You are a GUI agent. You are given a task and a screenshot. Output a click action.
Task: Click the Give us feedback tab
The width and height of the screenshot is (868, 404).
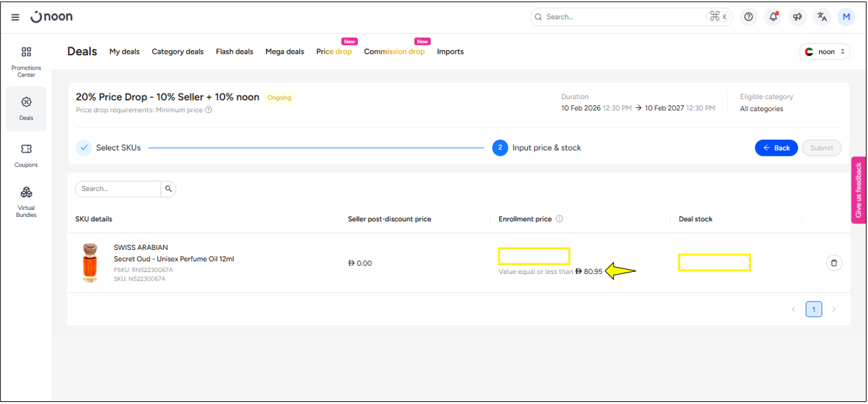[858, 190]
